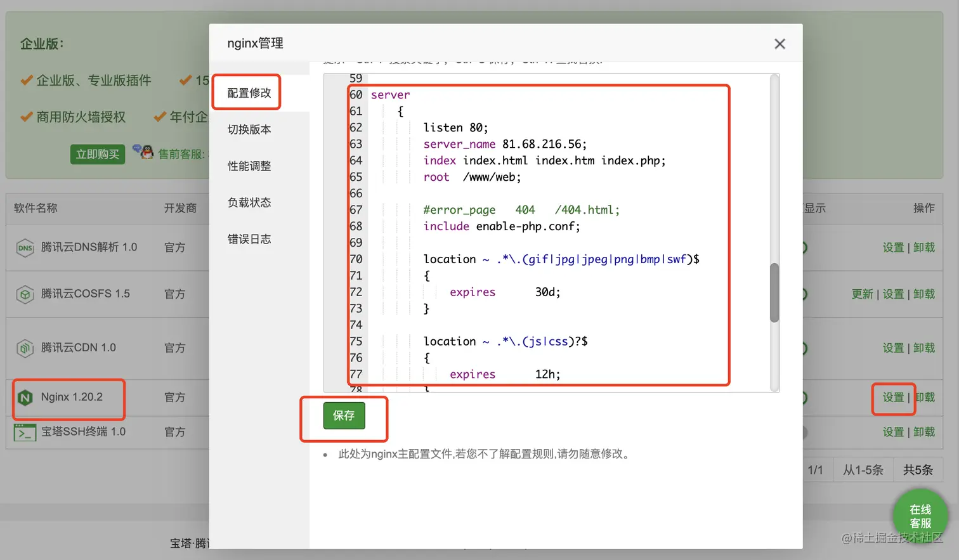Image resolution: width=959 pixels, height=560 pixels.
Task: Click 卸载 for 宝塔SSH终端 row
Action: pyautogui.click(x=924, y=432)
